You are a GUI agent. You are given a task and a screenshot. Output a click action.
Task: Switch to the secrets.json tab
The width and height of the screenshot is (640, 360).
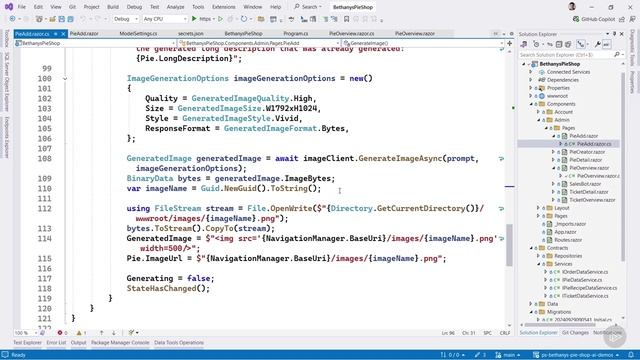pyautogui.click(x=191, y=33)
